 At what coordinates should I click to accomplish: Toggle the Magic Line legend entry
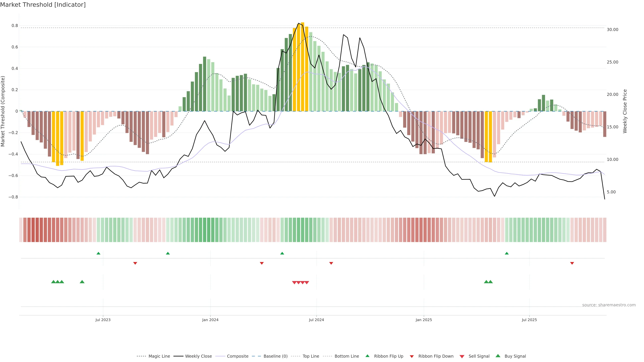click(159, 356)
